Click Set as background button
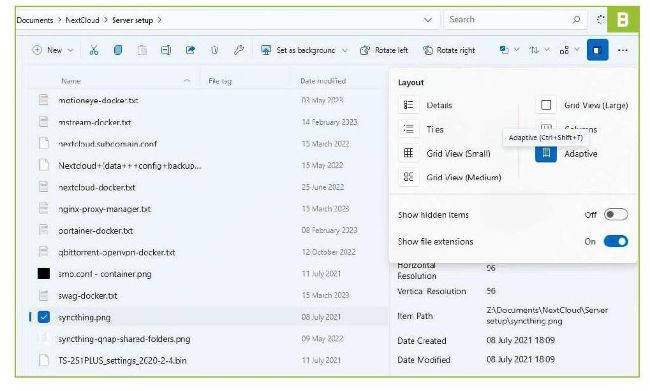The height and width of the screenshot is (391, 650). coord(298,51)
